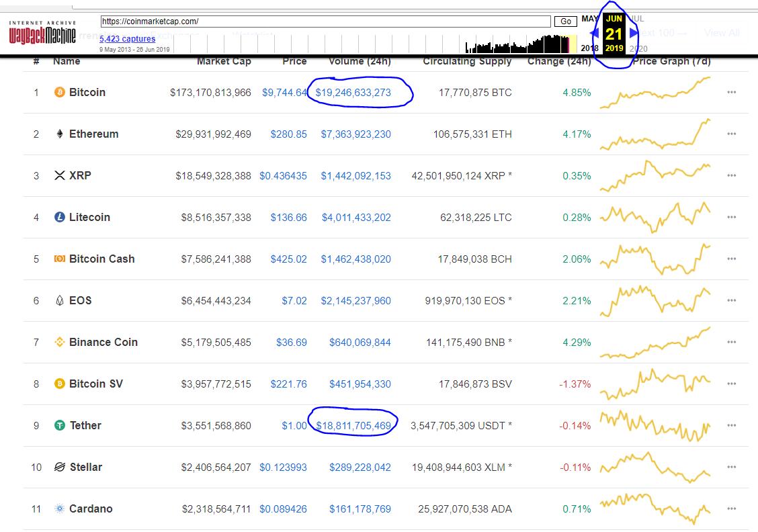Sort table by Price column header

click(294, 61)
